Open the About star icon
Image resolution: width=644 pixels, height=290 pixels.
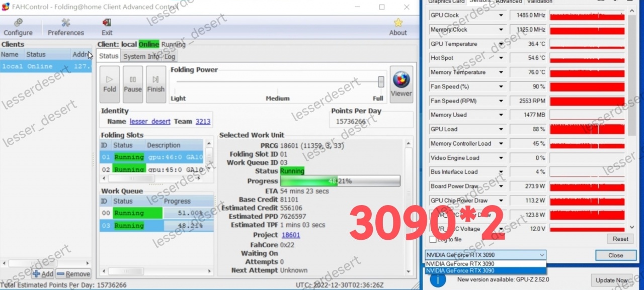click(x=398, y=27)
